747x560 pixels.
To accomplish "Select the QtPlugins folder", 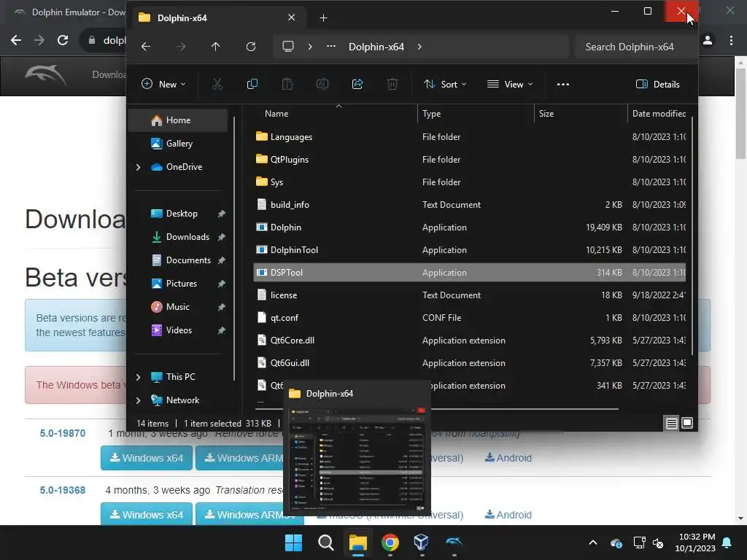I will click(470, 160).
